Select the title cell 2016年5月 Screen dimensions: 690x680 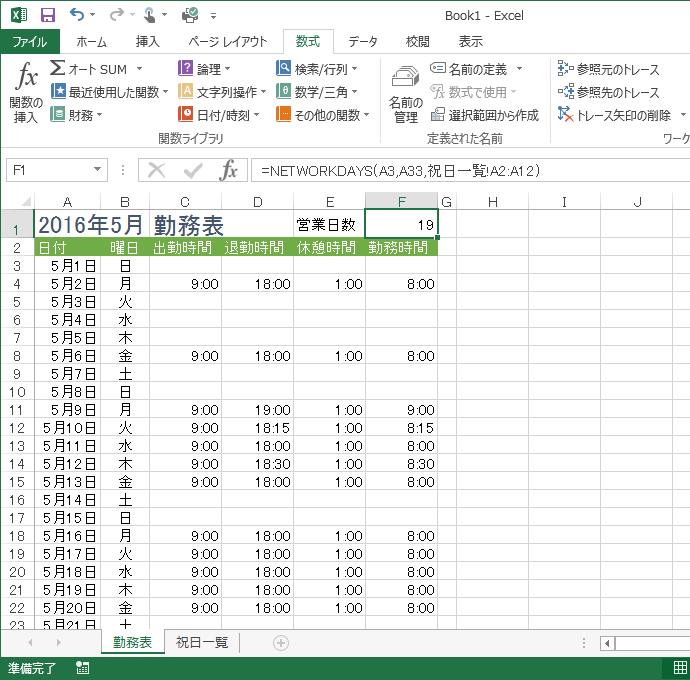pyautogui.click(x=91, y=224)
